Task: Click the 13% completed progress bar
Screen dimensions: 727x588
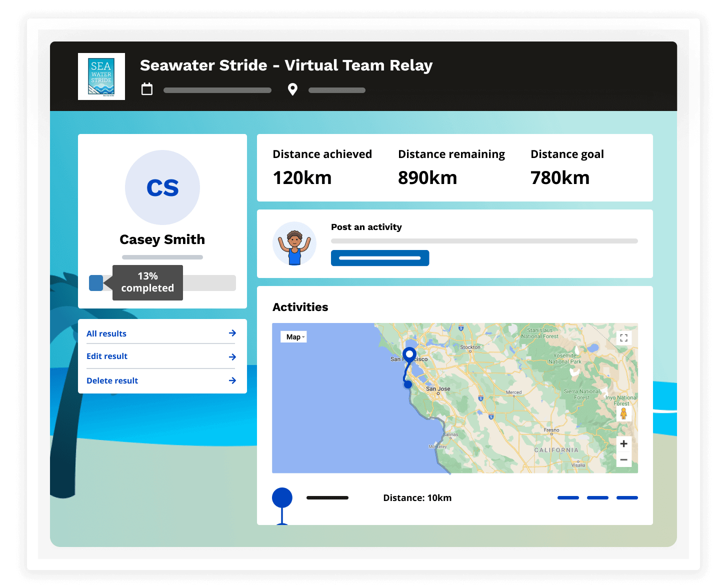Action: point(162,283)
